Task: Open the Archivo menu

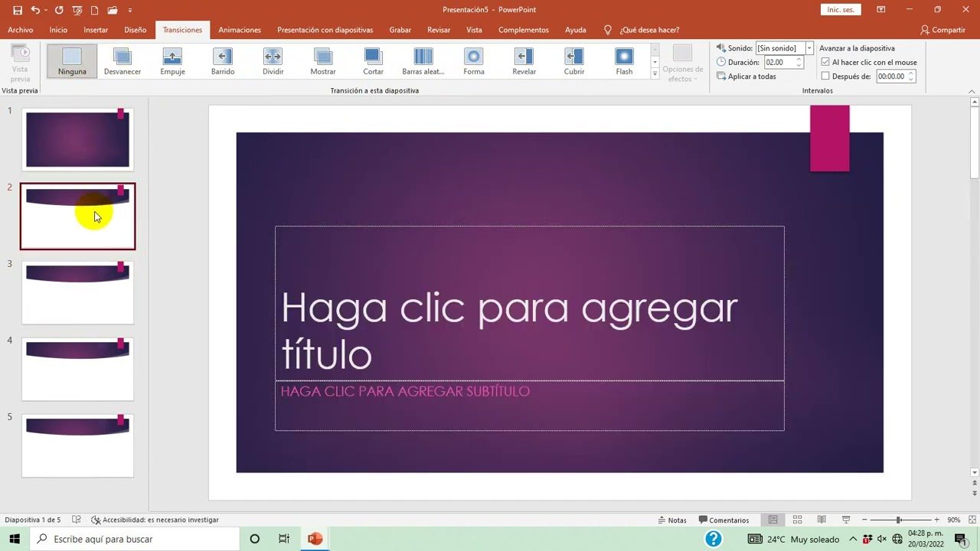Action: (21, 30)
